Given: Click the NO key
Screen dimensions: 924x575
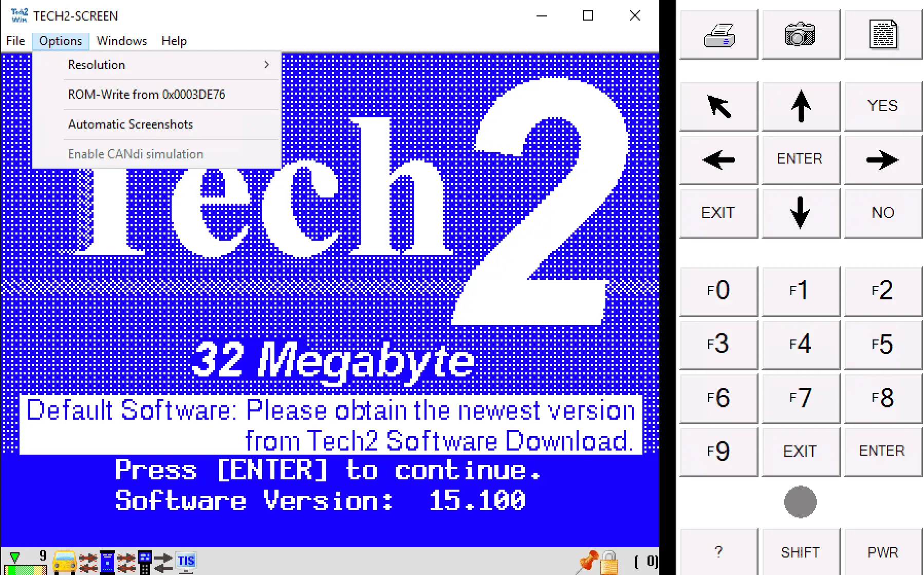Looking at the screenshot, I should tap(883, 213).
